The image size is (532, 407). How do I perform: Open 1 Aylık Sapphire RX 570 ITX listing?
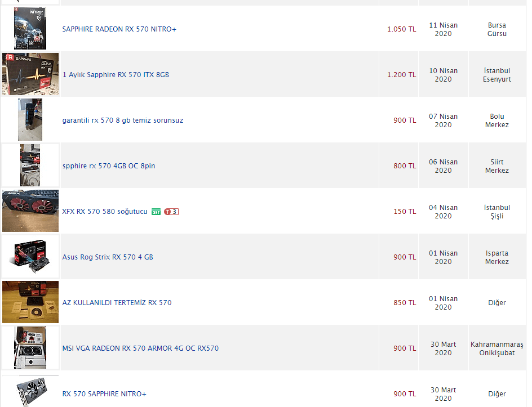pos(116,74)
